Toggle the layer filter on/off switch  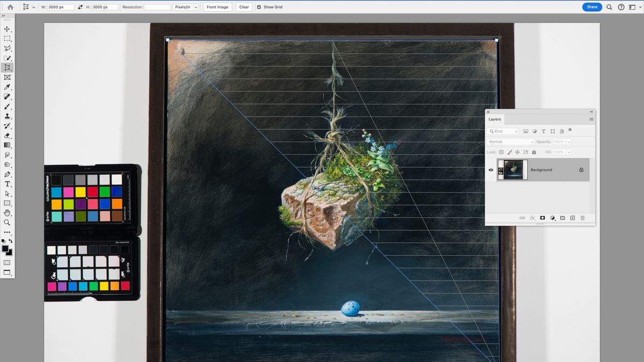tap(569, 130)
